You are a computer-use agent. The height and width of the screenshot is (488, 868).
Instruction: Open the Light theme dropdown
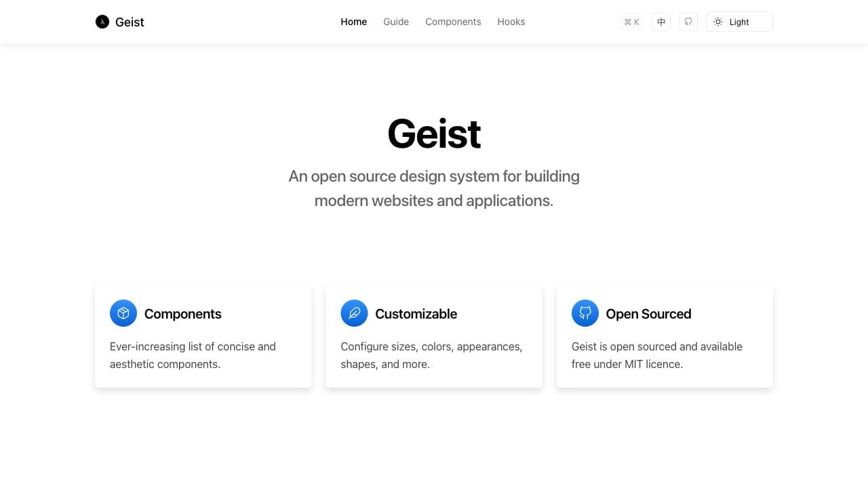coord(739,22)
